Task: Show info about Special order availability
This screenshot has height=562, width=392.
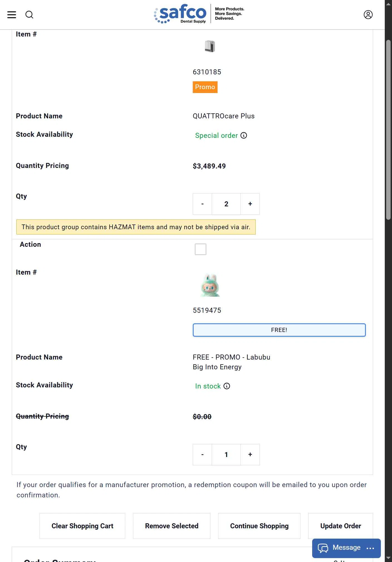Action: (244, 136)
